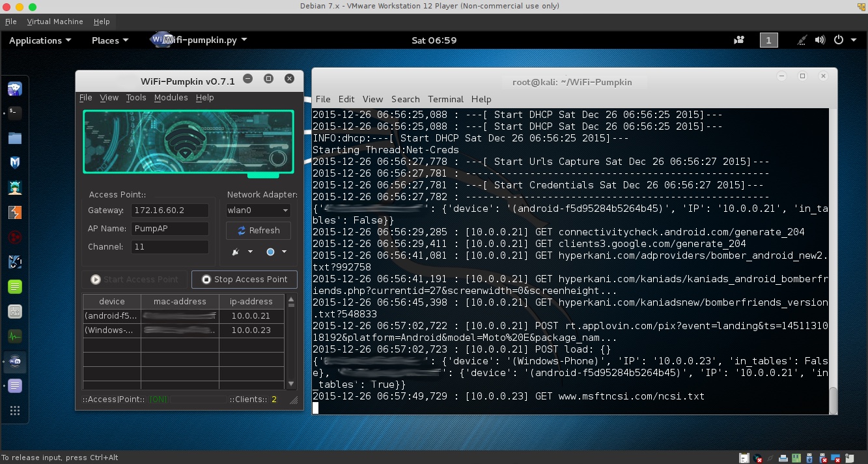Launch the BeEF icon in the dock

[x=15, y=262]
